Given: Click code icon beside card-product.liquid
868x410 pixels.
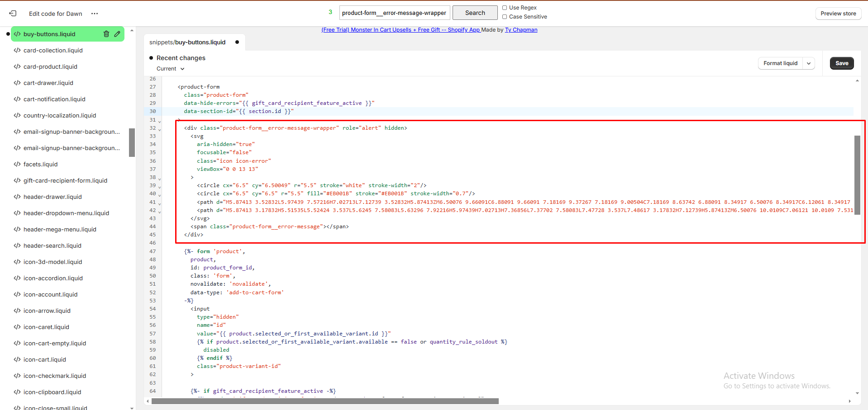Looking at the screenshot, I should click(x=17, y=66).
